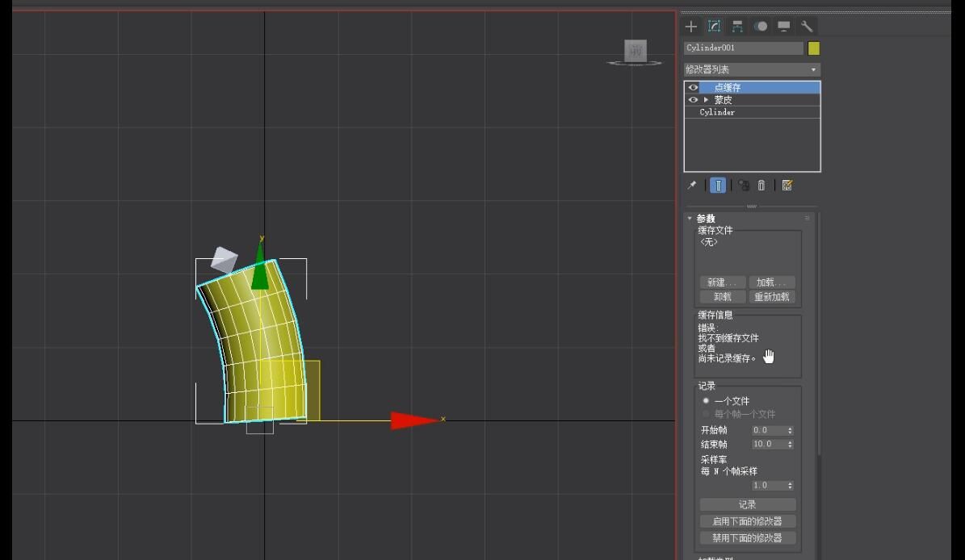
Task: Click the 参数 rollout options grip icon
Action: point(808,218)
